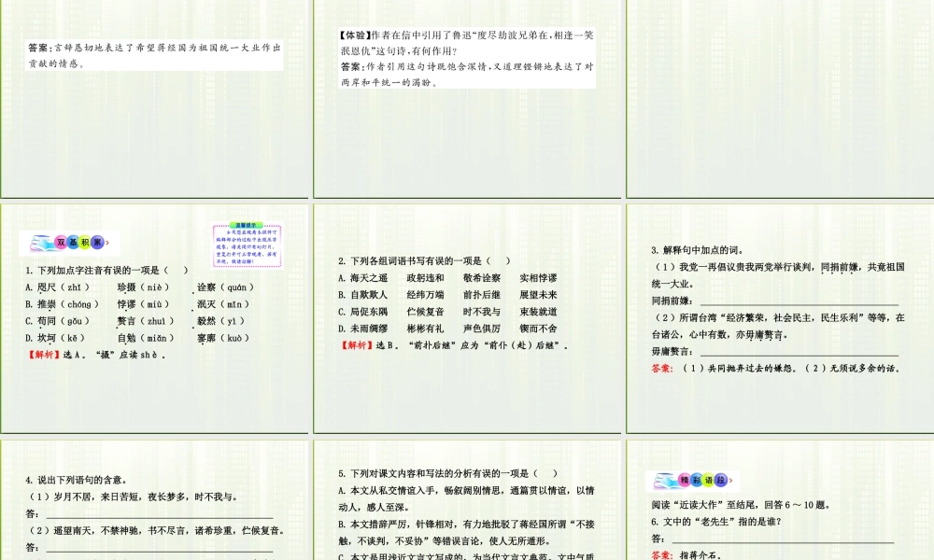Select option A 海天之遥

pyautogui.click(x=362, y=278)
